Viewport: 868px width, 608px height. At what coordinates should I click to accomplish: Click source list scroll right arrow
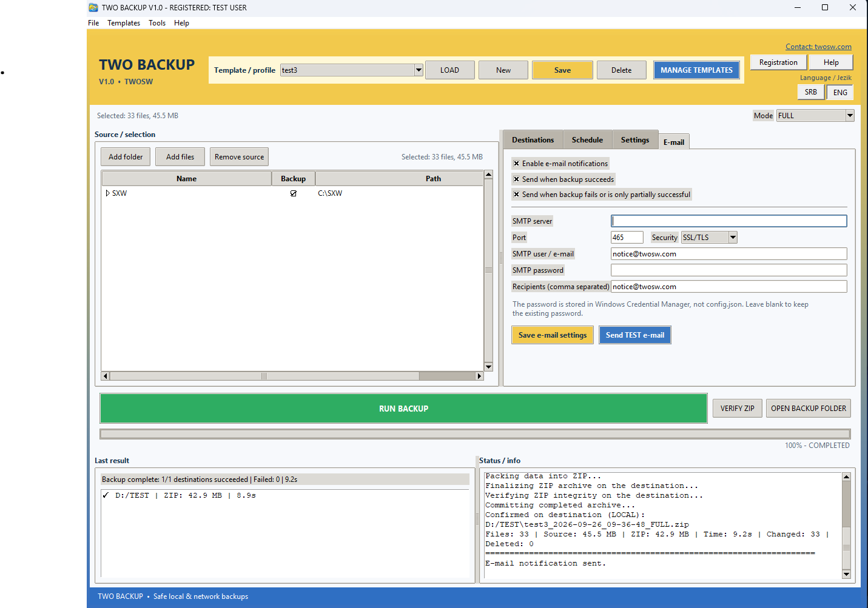[479, 376]
